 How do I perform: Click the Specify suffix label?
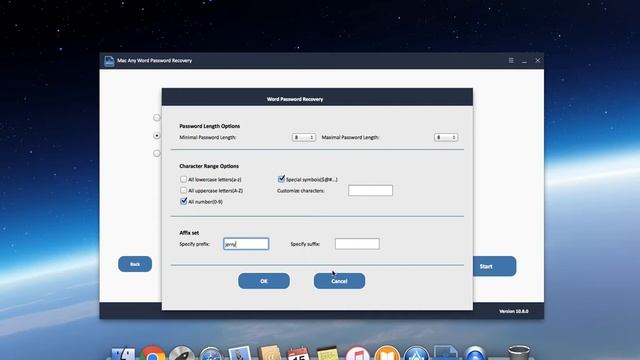tap(305, 244)
